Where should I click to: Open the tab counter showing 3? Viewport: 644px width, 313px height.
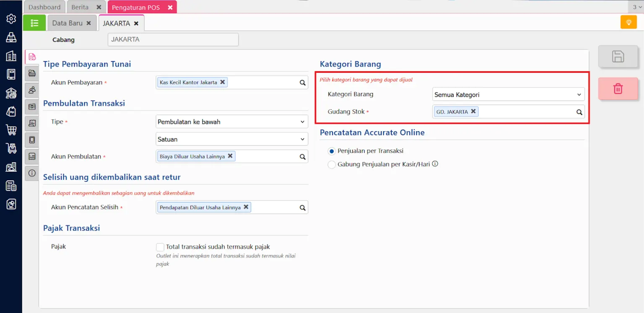click(636, 7)
